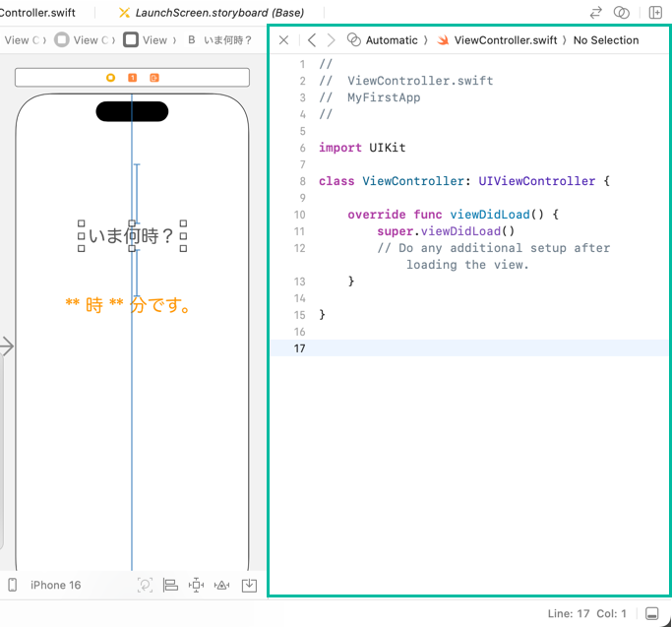The height and width of the screenshot is (627, 672).
Task: Open the Resolve Auto Layout Issues tool
Action: coord(221,585)
